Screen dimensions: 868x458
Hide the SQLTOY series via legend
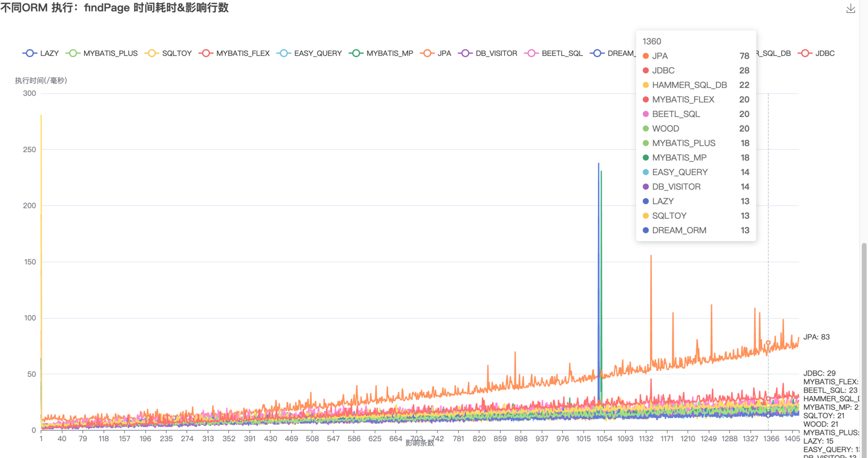(x=168, y=53)
